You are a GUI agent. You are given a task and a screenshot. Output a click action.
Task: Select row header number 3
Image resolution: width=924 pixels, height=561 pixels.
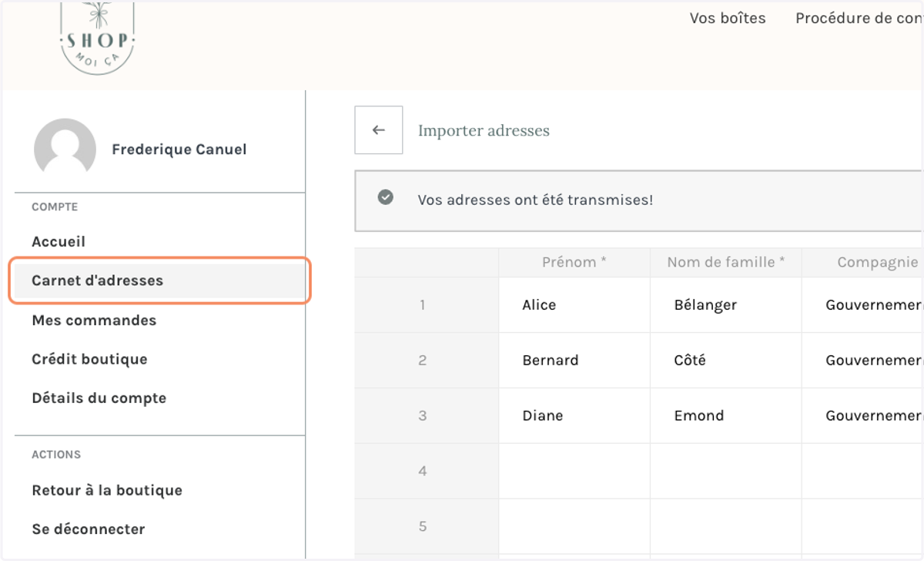pyautogui.click(x=427, y=416)
